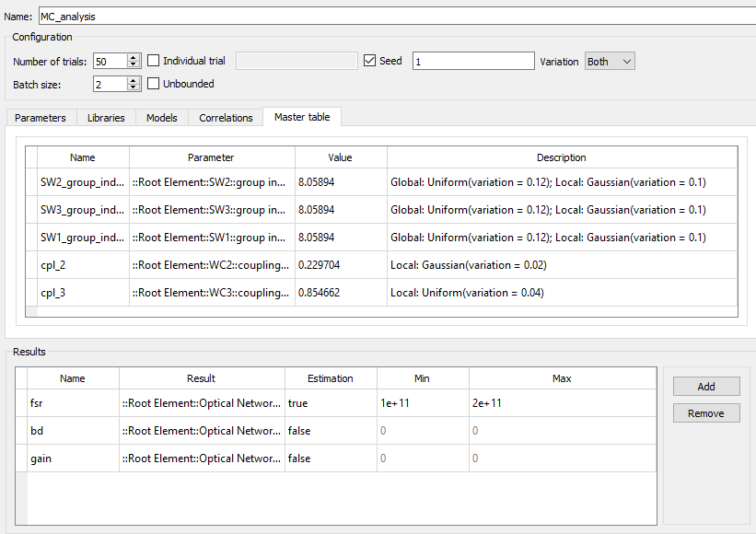The height and width of the screenshot is (534, 756).
Task: Enable the Individual trial checkbox
Action: pyautogui.click(x=154, y=61)
